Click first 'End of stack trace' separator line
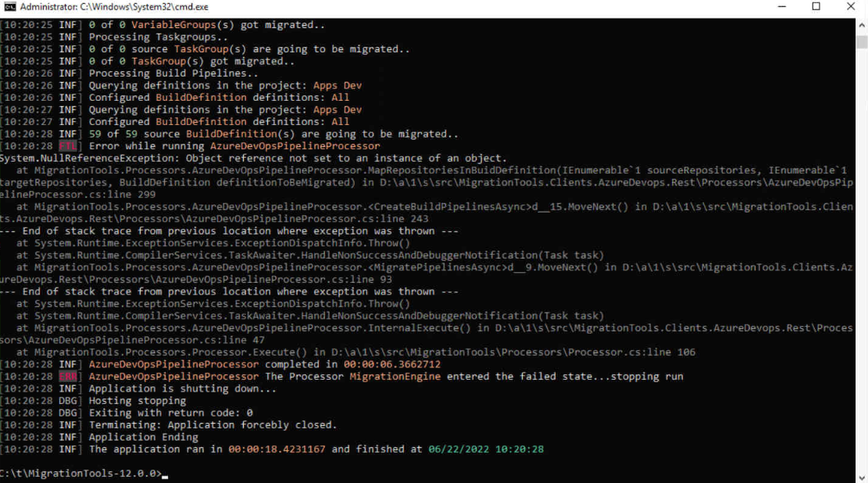 (229, 231)
